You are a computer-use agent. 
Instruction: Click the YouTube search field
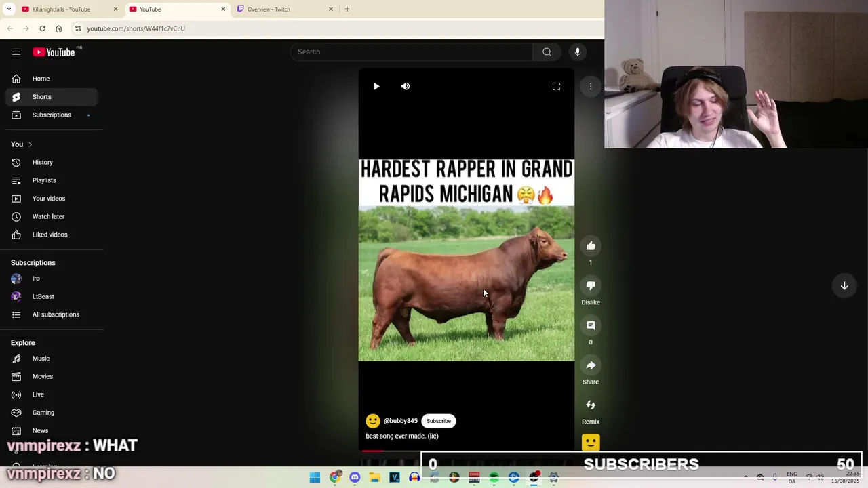pyautogui.click(x=412, y=52)
